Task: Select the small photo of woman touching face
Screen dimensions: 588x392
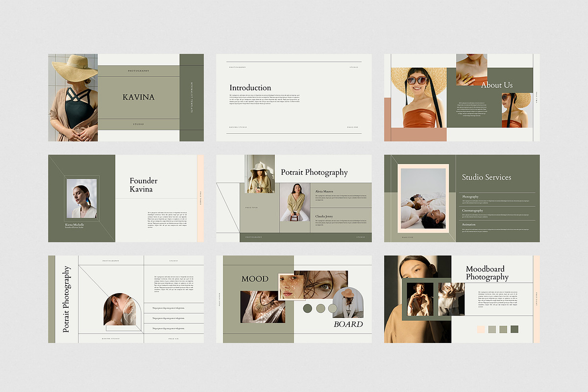Action: [x=420, y=299]
